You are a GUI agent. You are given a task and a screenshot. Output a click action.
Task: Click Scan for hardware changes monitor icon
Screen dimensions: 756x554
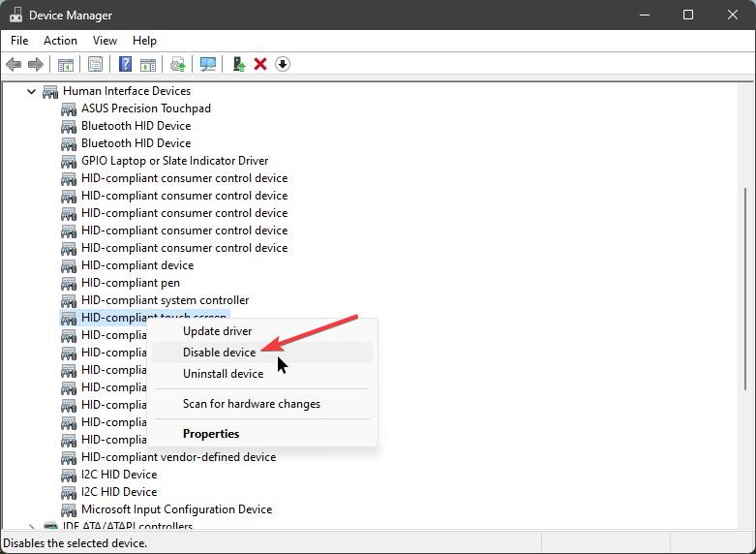(x=208, y=64)
